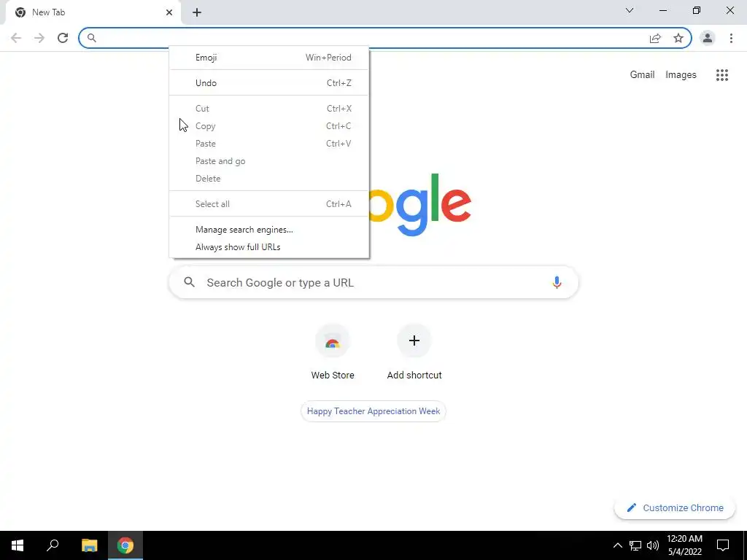This screenshot has height=560, width=747.
Task: Select Delete in the context menu
Action: (269, 179)
